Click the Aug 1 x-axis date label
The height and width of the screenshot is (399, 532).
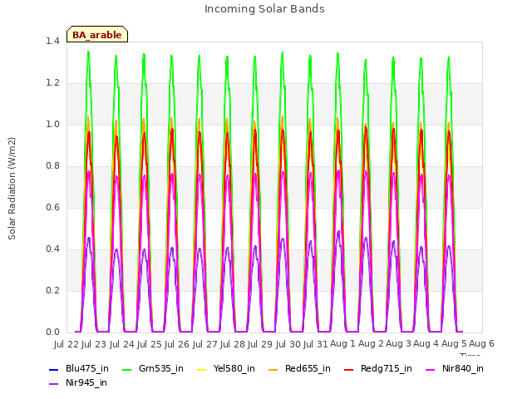[342, 344]
